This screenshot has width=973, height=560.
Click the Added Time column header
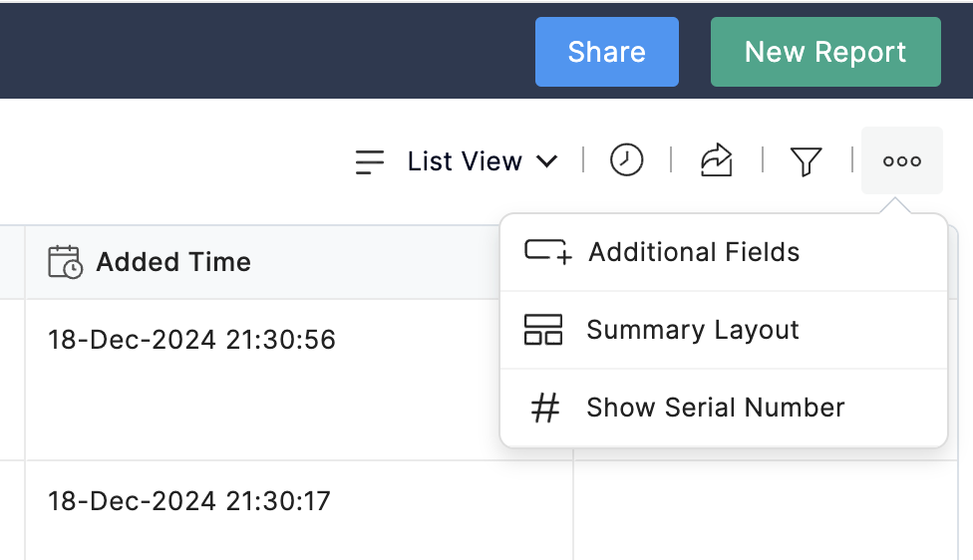point(262,262)
